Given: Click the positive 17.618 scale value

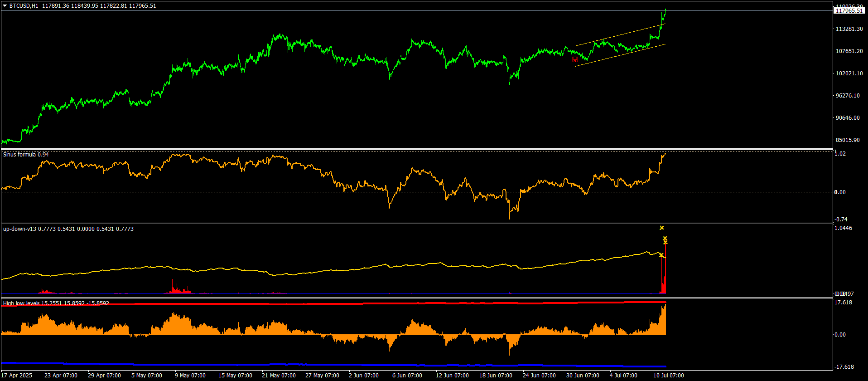Looking at the screenshot, I should [844, 303].
